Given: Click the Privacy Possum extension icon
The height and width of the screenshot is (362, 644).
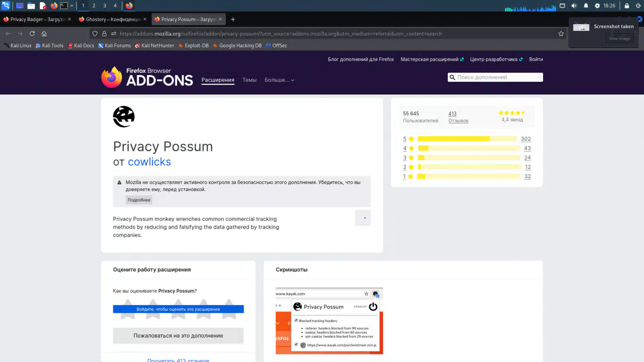Looking at the screenshot, I should click(x=124, y=117).
